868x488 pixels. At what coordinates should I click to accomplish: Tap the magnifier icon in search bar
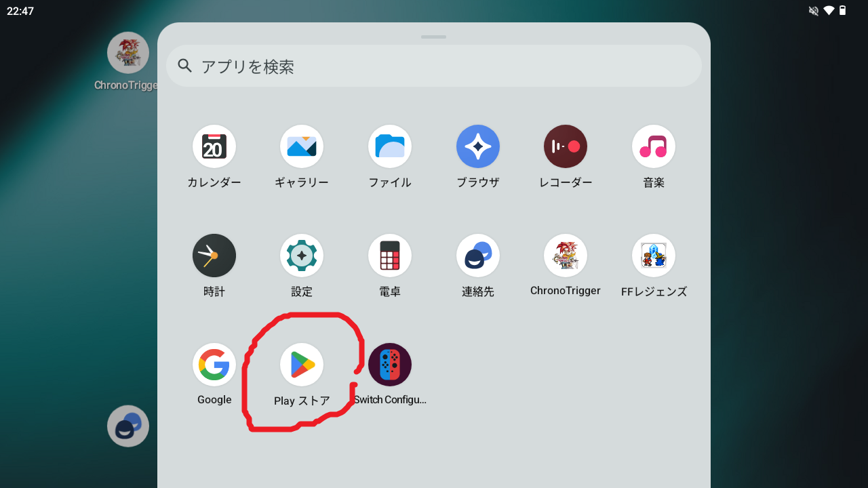(185, 65)
